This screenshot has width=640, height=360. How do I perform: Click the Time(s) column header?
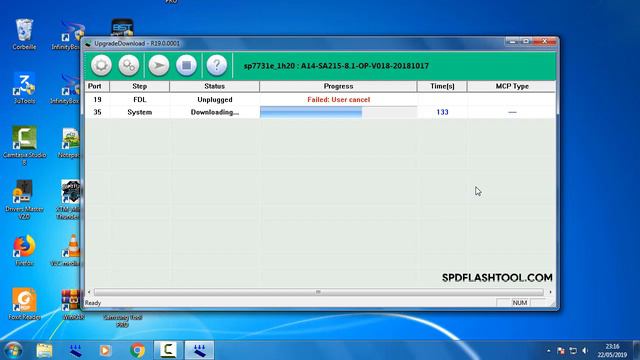pyautogui.click(x=442, y=86)
